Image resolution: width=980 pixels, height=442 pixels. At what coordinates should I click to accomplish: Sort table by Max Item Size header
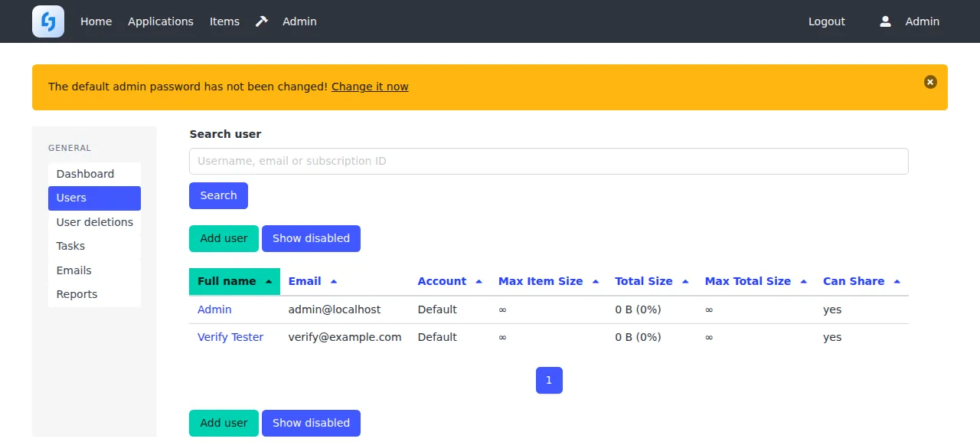click(541, 281)
